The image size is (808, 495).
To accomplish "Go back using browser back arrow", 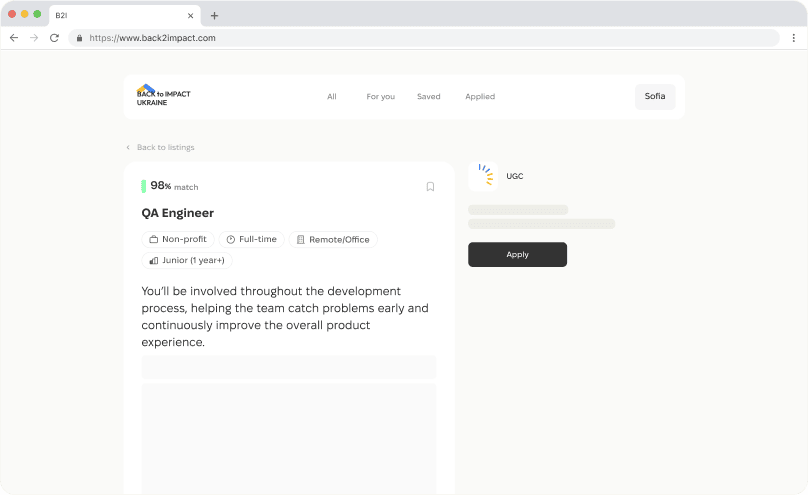I will pos(14,38).
